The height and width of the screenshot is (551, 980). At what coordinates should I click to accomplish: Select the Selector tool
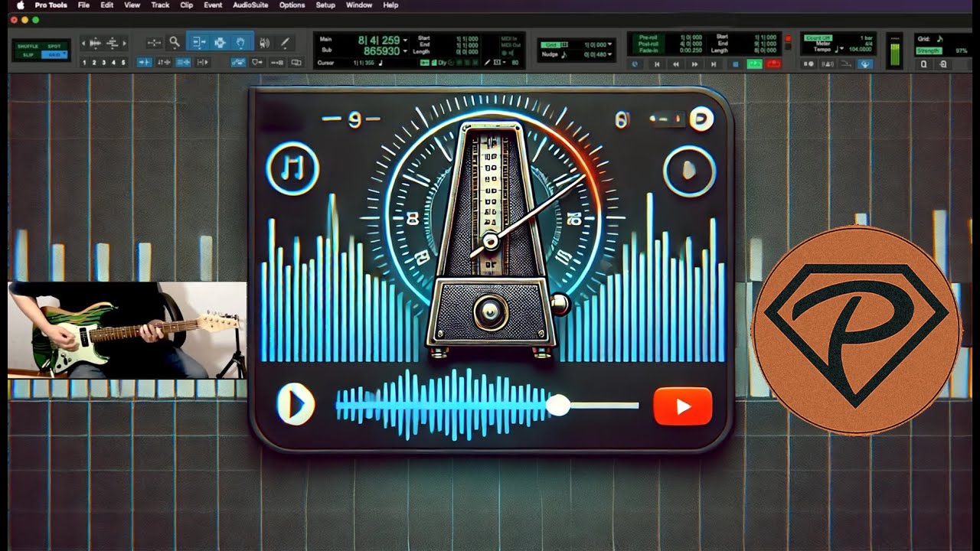(x=220, y=43)
